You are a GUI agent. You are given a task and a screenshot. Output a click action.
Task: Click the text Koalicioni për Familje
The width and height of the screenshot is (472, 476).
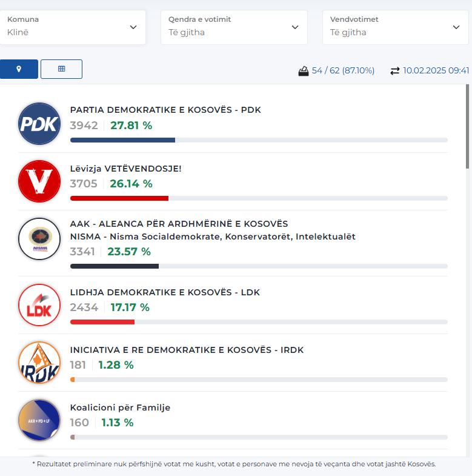point(120,407)
